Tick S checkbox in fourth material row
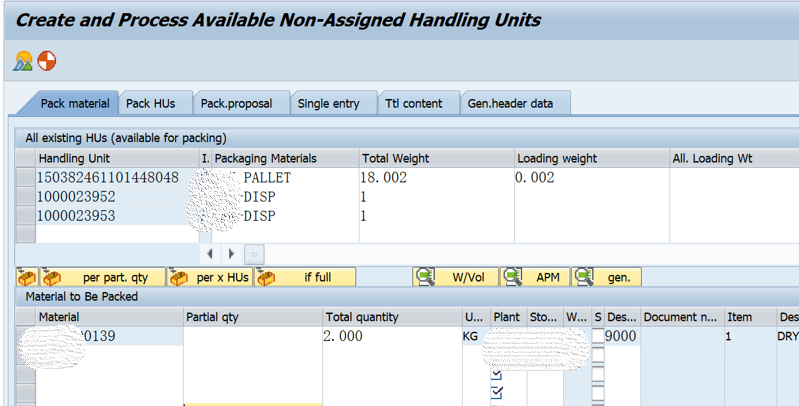This screenshot has height=406, width=799. pyautogui.click(x=598, y=393)
